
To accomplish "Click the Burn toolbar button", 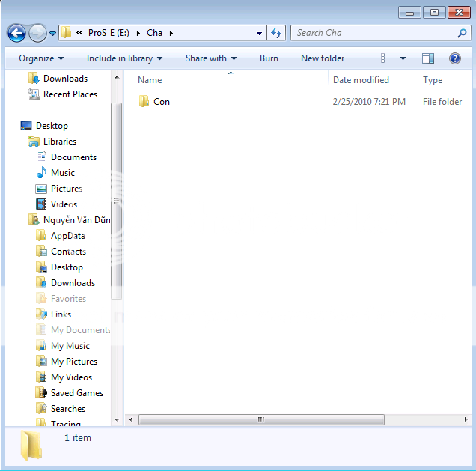I will [269, 58].
